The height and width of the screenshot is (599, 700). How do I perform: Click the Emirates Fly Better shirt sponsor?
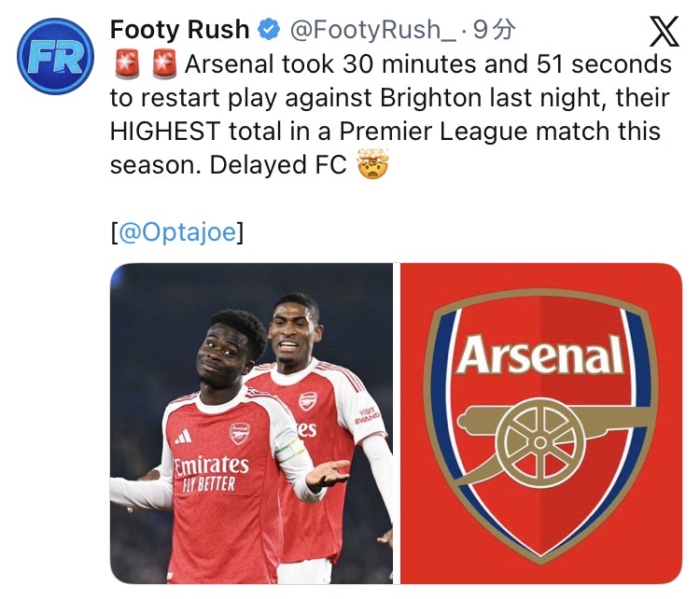tap(210, 470)
